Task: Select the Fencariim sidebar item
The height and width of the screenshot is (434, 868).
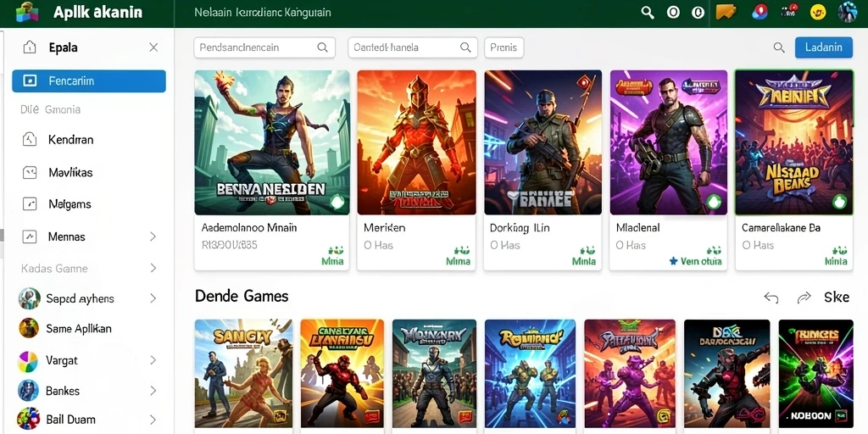Action: click(x=88, y=81)
